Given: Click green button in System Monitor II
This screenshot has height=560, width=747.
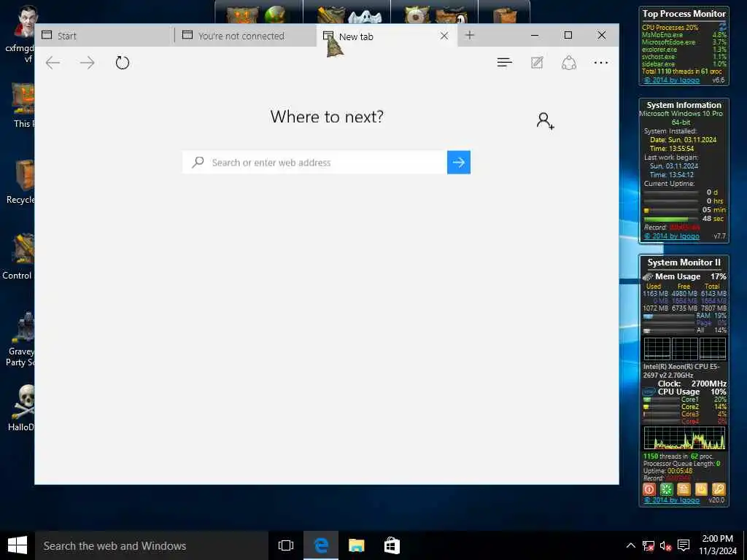Looking at the screenshot, I should (x=666, y=489).
